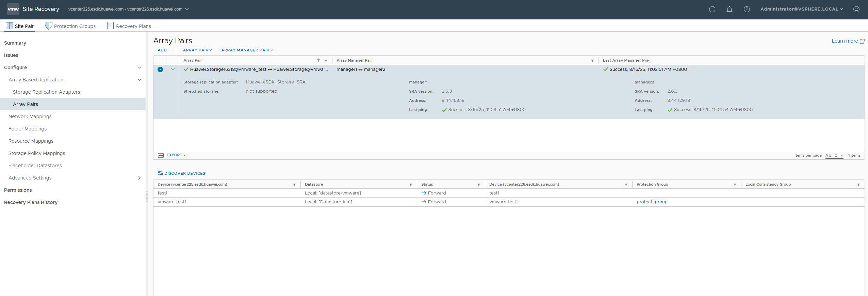Switch to the Site Pair tab
Image resolution: width=868 pixels, height=296 pixels.
pos(20,26)
